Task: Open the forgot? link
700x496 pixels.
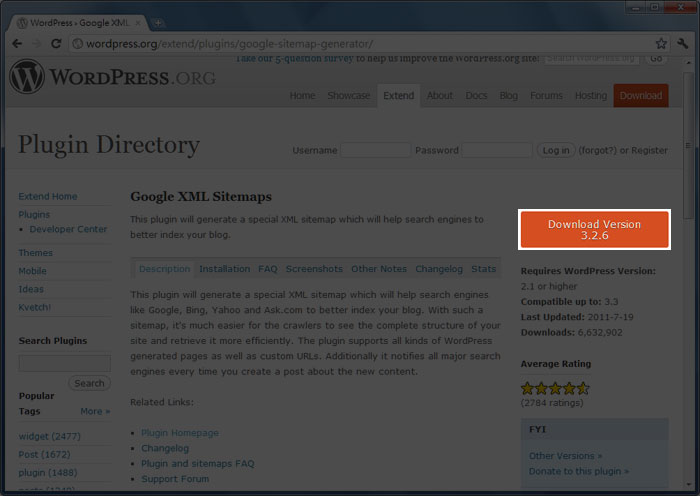Action: pyautogui.click(x=597, y=150)
